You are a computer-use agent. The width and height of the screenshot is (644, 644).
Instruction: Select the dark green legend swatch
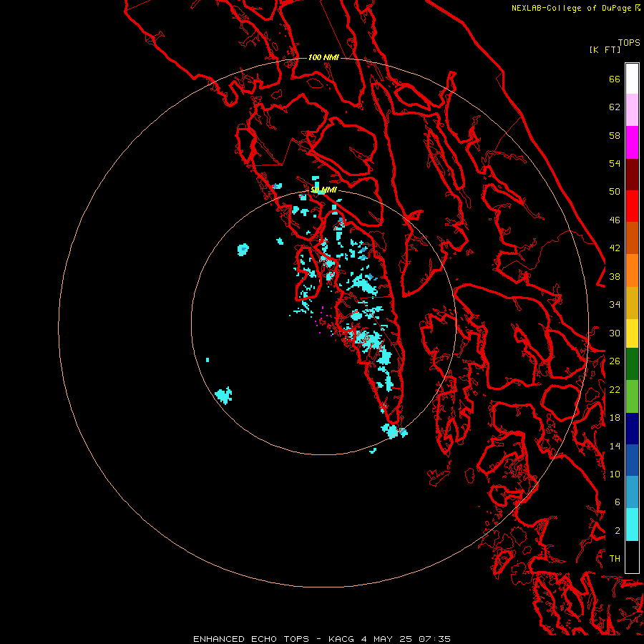632,364
